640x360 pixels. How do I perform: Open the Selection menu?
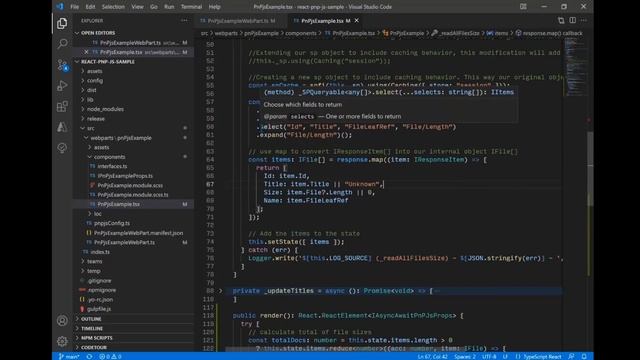113,7
